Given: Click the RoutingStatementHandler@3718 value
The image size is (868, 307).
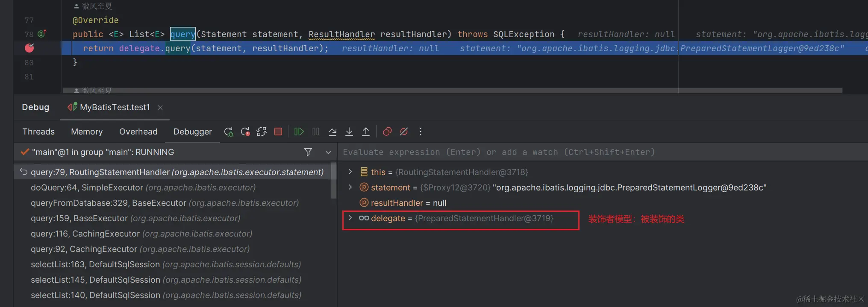Looking at the screenshot, I should [x=462, y=172].
